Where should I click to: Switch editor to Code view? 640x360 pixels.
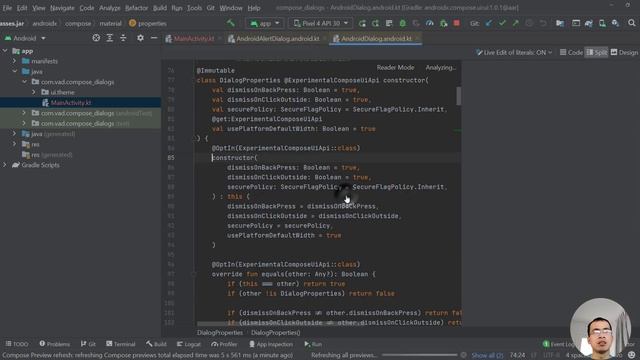571,52
